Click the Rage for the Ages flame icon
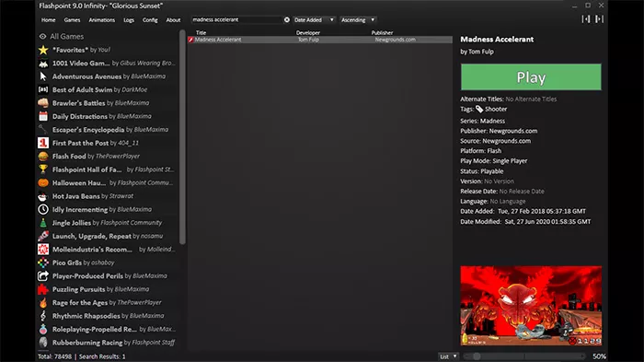Image resolution: width=644 pixels, height=362 pixels. (x=43, y=302)
